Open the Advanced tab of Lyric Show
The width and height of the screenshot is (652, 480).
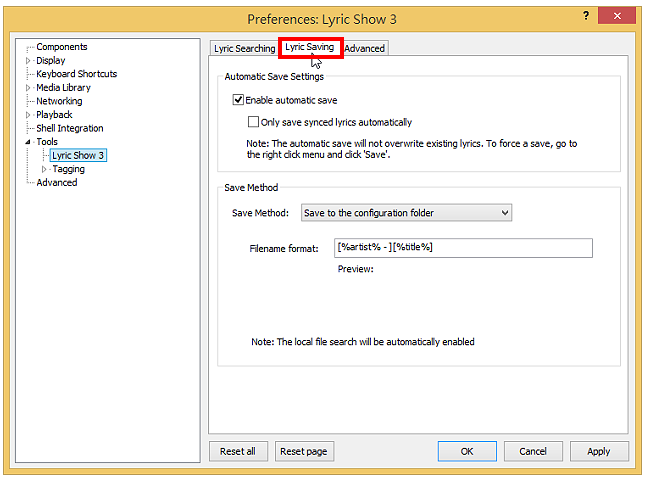(x=365, y=49)
